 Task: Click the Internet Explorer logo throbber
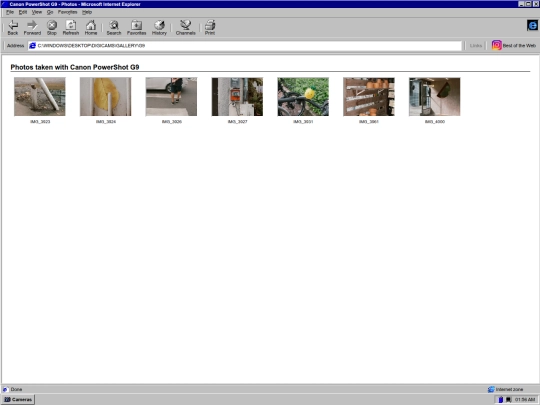[532, 25]
